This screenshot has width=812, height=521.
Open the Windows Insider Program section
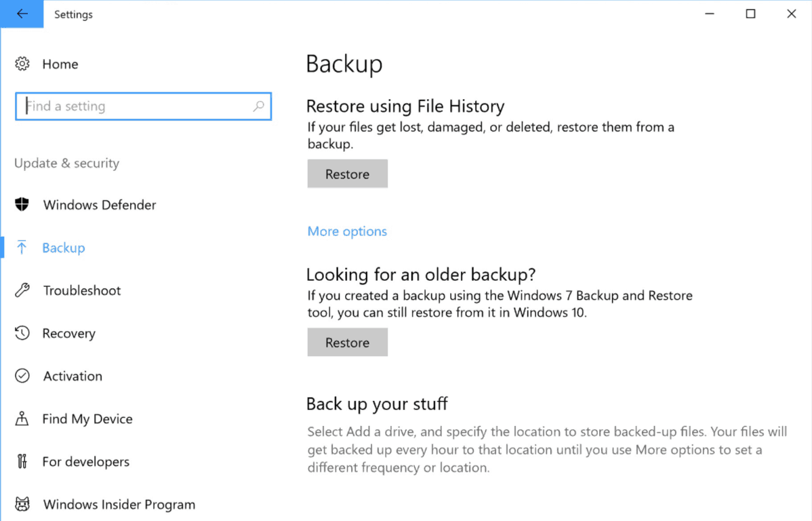click(119, 505)
